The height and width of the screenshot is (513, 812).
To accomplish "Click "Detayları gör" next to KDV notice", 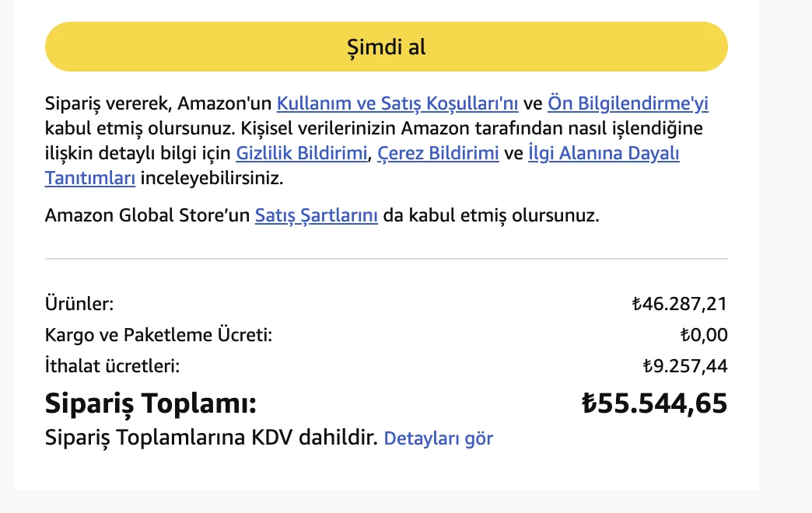I will 437,438.
